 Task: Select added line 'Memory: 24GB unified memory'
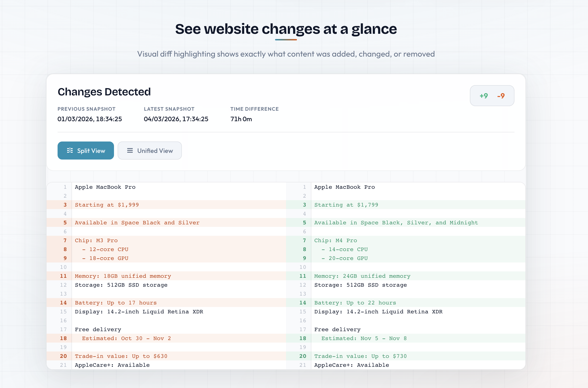click(406, 276)
